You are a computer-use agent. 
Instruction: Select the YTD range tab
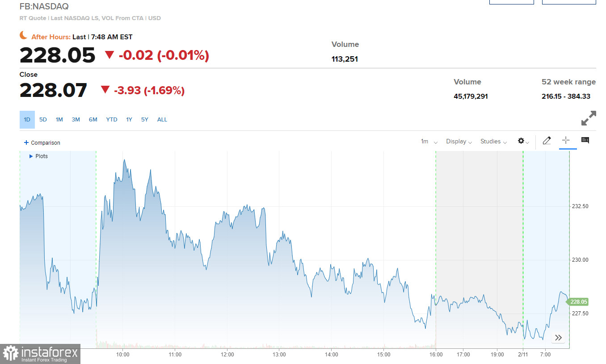click(x=112, y=120)
